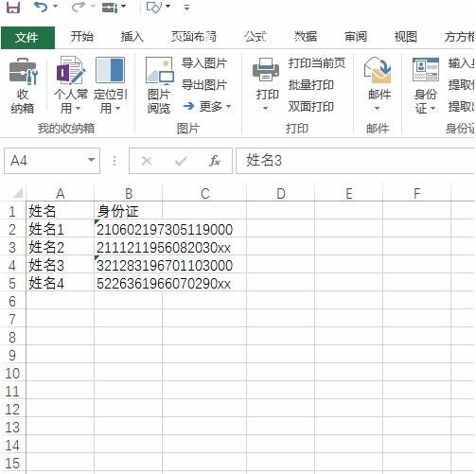
Task: Click the cancel X icon in formula bar
Action: tap(147, 161)
